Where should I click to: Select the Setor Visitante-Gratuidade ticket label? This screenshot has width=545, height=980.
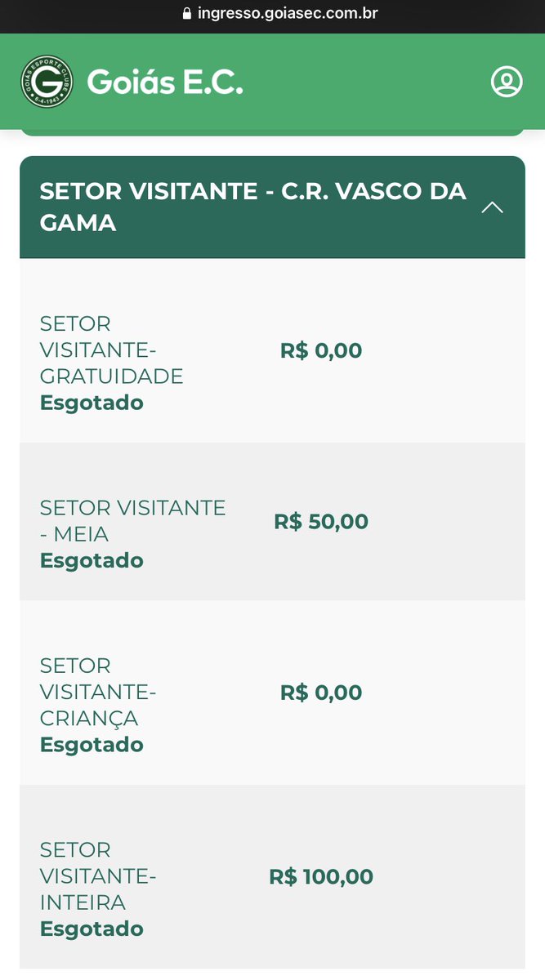pyautogui.click(x=111, y=350)
